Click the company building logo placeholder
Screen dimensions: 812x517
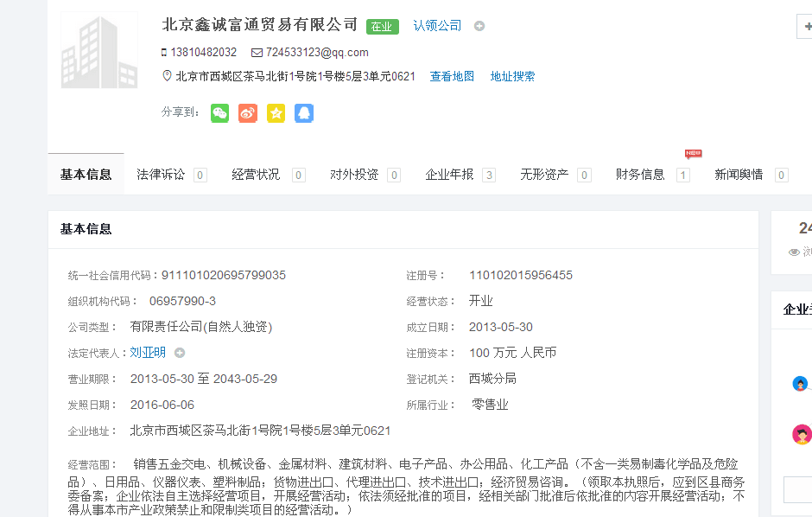tap(98, 50)
